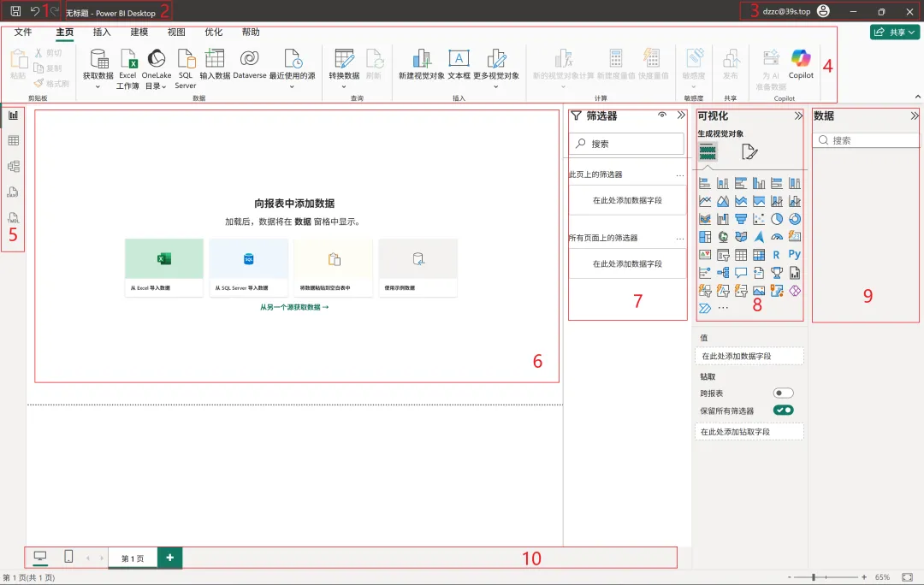
Task: Collapse the 筛选器 pane with double chevron
Action: pos(681,115)
